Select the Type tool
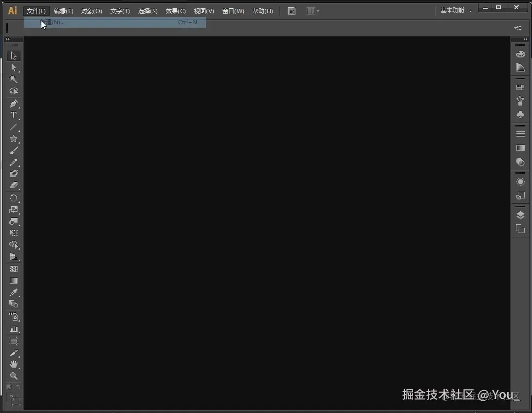The height and width of the screenshot is (413, 532). pyautogui.click(x=14, y=115)
